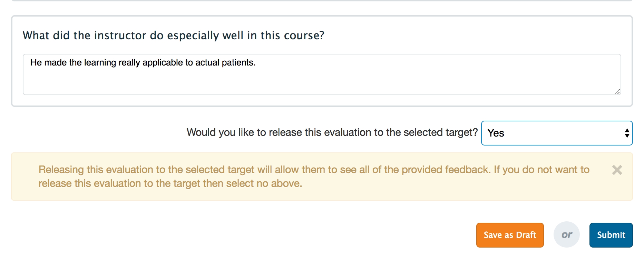The image size is (644, 271).
Task: Click the empty left padding of yellow alert
Action: tap(24, 177)
